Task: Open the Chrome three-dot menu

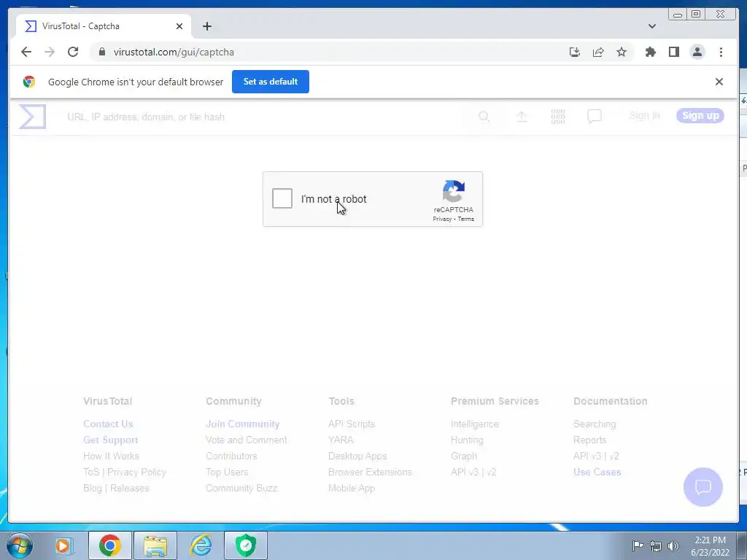Action: (721, 52)
